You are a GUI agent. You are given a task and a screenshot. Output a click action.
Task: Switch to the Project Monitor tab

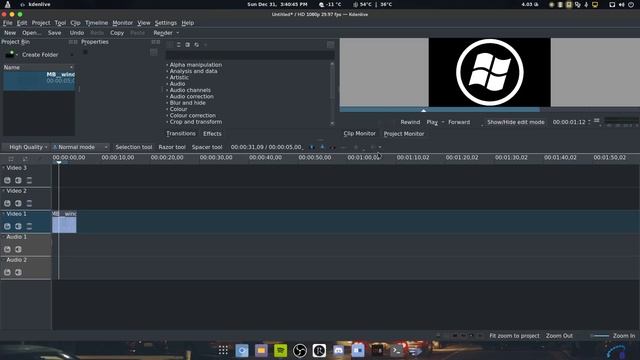(404, 133)
